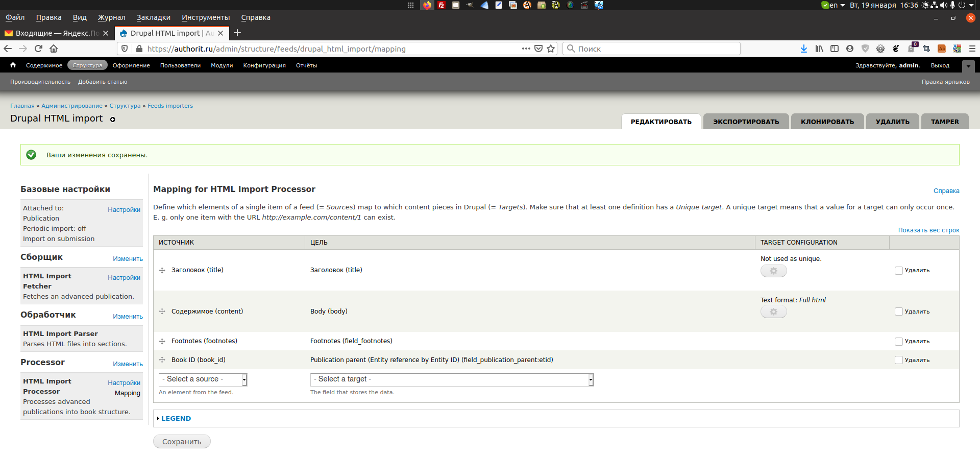Switch to the Удалить tab
The width and height of the screenshot is (980, 456).
pyautogui.click(x=893, y=122)
